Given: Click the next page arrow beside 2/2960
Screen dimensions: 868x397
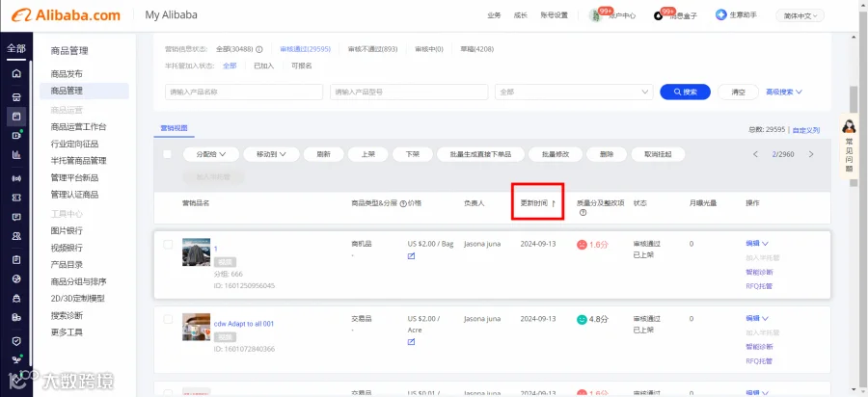Looking at the screenshot, I should (x=811, y=154).
